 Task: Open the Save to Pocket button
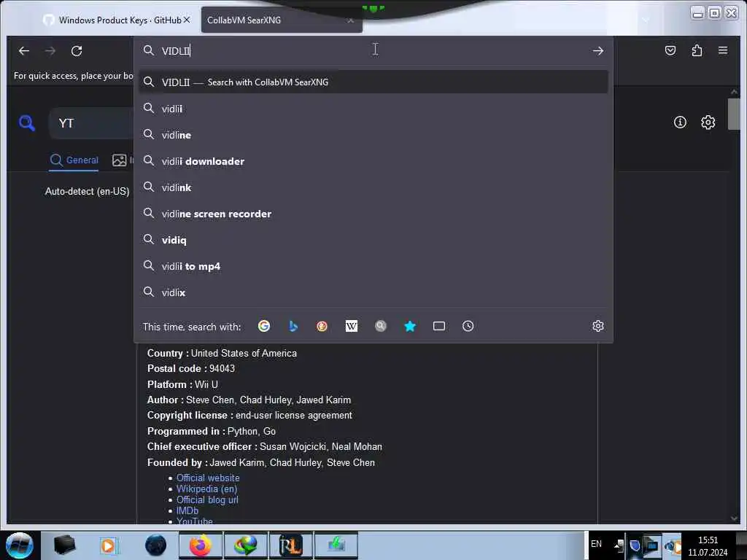coord(670,50)
